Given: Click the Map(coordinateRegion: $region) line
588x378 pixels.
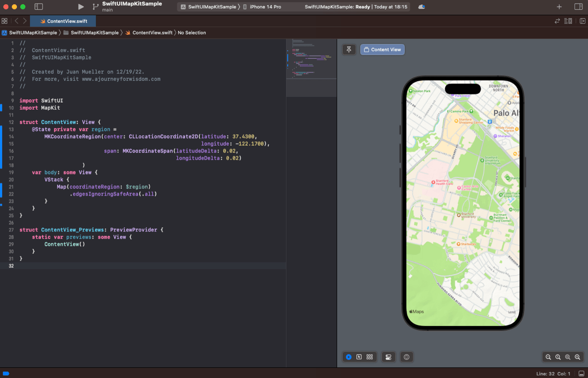Looking at the screenshot, I should pos(104,187).
